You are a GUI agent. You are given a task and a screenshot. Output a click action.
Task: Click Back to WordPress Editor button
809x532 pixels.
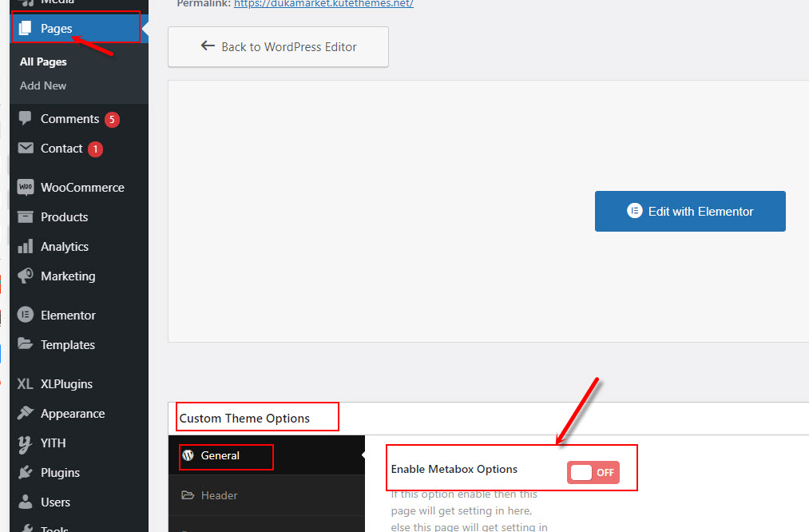(278, 46)
